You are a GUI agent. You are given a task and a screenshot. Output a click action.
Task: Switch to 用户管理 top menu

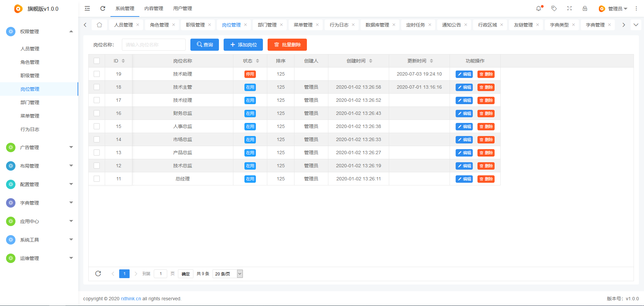coord(183,8)
